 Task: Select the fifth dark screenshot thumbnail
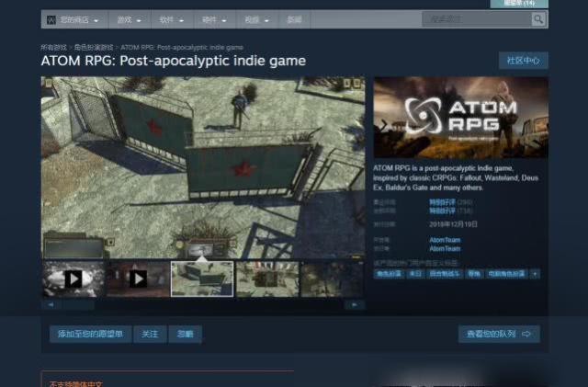click(333, 279)
